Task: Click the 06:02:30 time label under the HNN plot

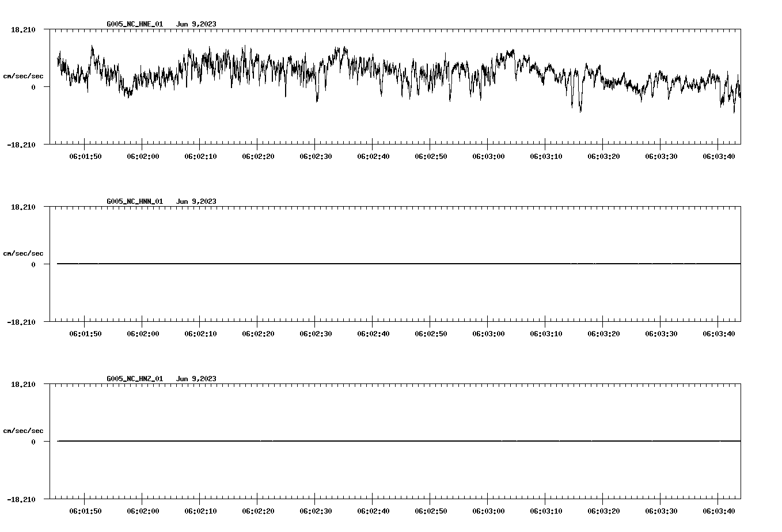Action: pos(316,334)
